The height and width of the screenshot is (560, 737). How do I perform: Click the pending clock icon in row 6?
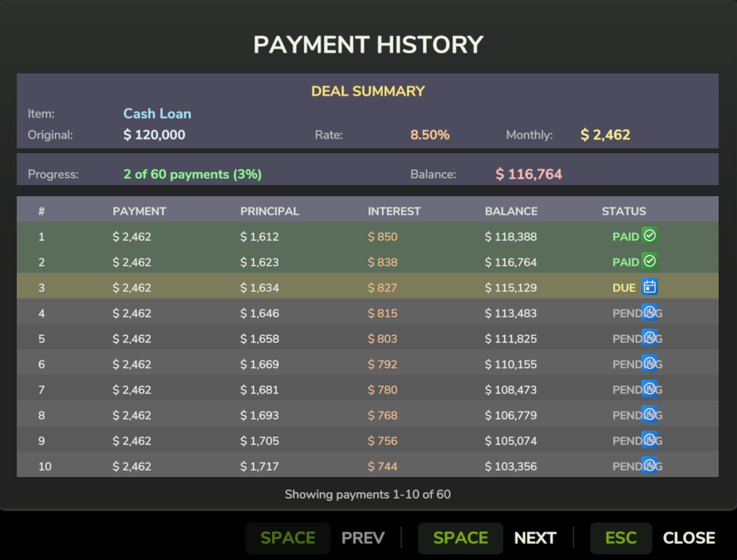[x=649, y=363]
